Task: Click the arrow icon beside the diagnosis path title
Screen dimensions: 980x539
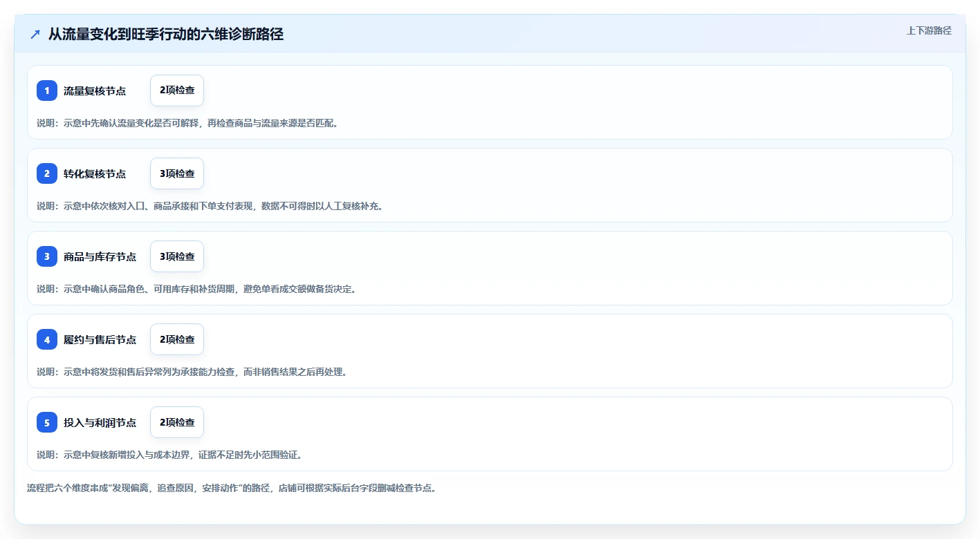Action: point(35,34)
